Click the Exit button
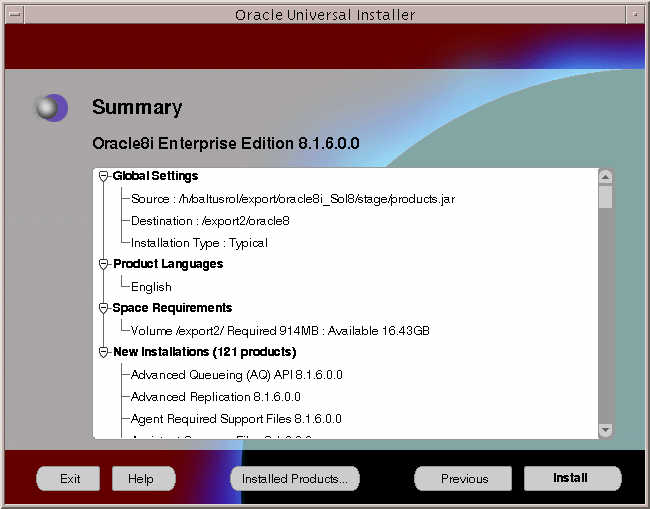Screen dimensions: 650x509 click(68, 479)
